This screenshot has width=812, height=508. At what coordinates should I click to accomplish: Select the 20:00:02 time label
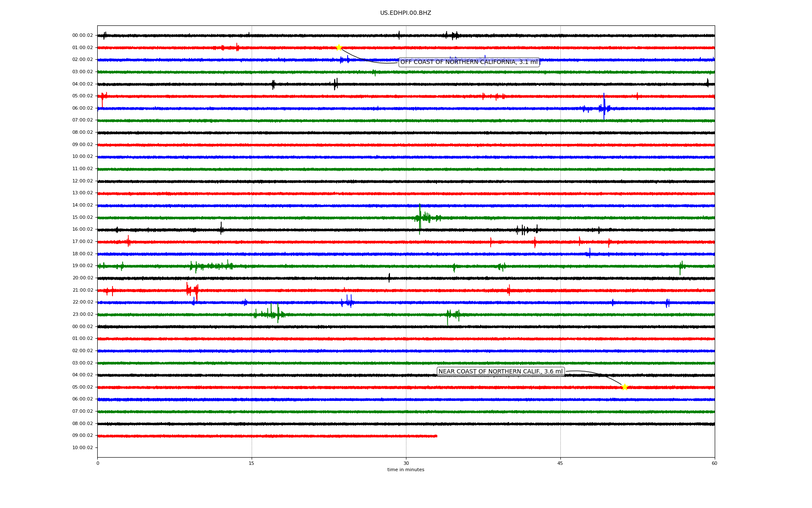click(x=82, y=278)
